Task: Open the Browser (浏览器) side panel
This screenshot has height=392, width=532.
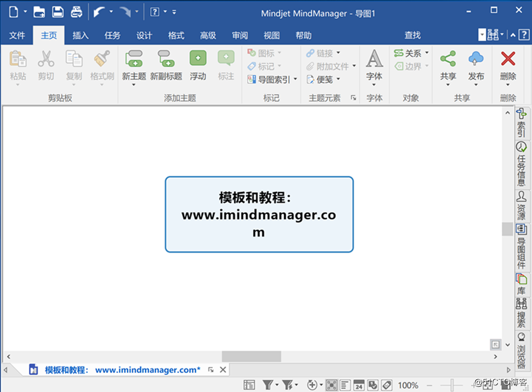Action: tap(521, 351)
